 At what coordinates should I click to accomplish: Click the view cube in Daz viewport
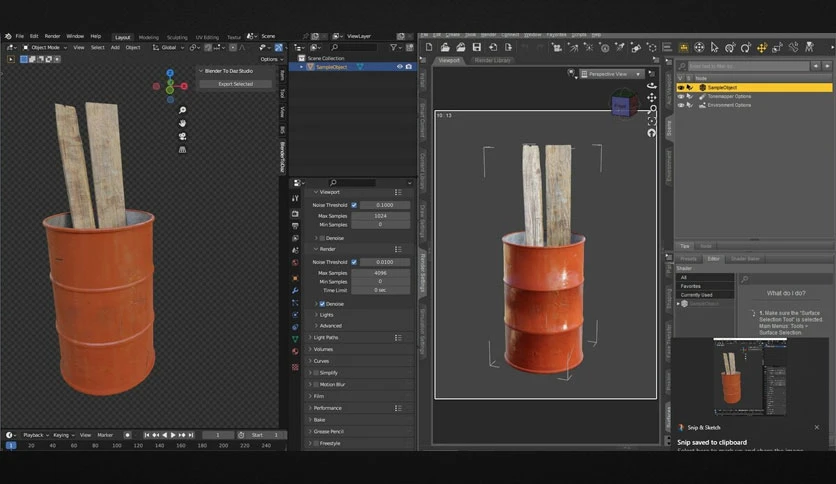[624, 104]
